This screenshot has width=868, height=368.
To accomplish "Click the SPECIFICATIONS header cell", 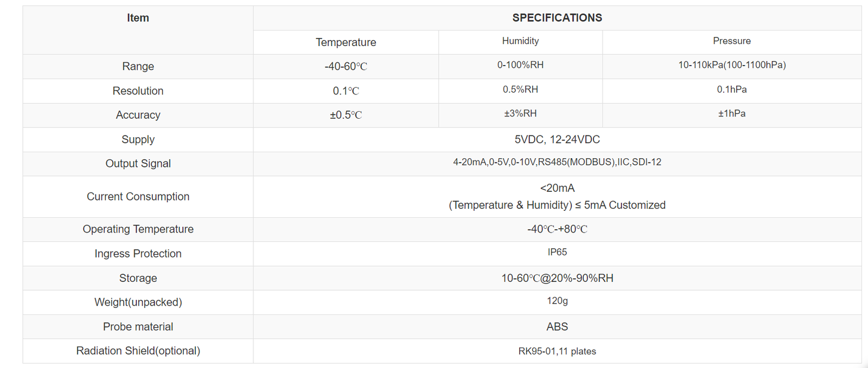I will coord(557,18).
